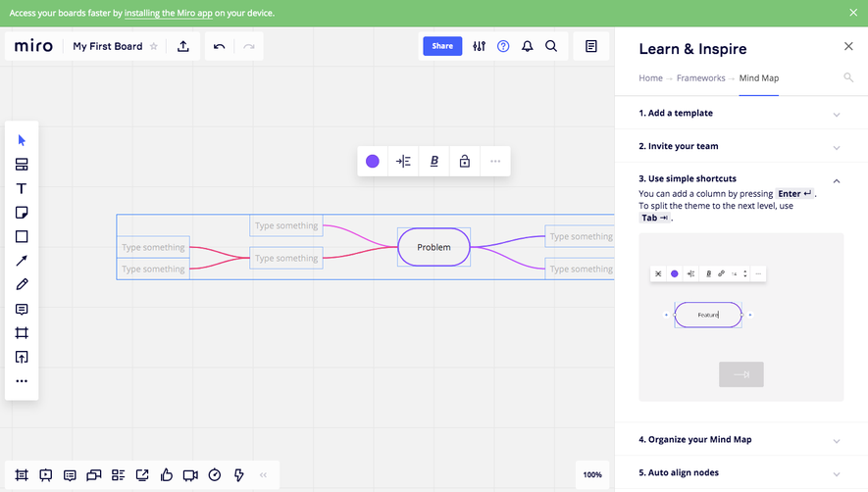The height and width of the screenshot is (492, 868).
Task: Dismiss the green install banner
Action: 853,13
